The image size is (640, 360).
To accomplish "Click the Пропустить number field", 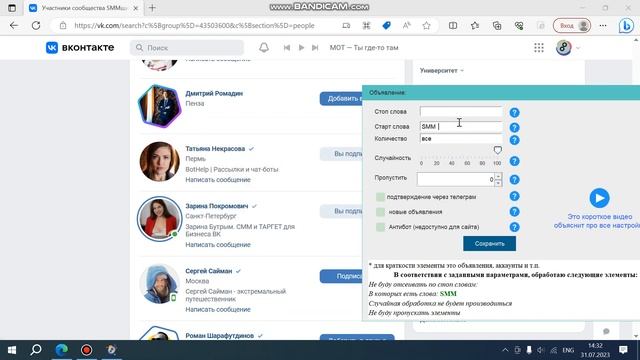I will click(455, 179).
